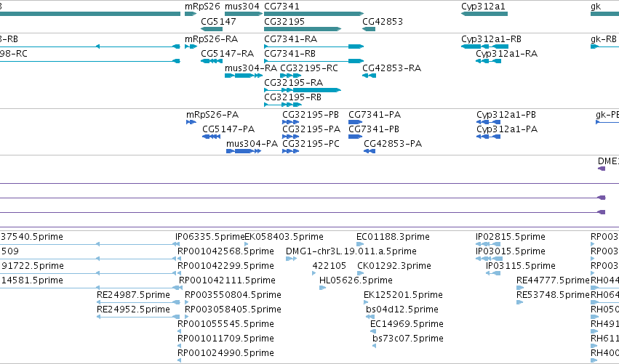Select transcript CG32195-RC
Image resolution: width=619 pixels, height=364 pixels.
coord(309,68)
